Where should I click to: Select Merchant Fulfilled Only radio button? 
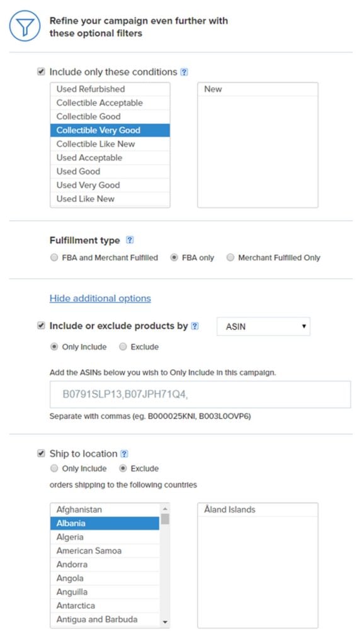click(230, 257)
